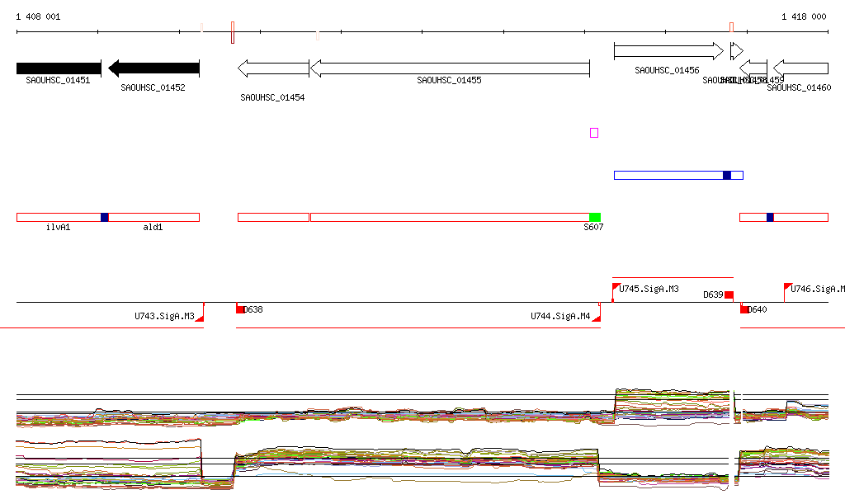
Task: Select the SAOUHSC_01460 gene arrow
Action: tap(800, 68)
